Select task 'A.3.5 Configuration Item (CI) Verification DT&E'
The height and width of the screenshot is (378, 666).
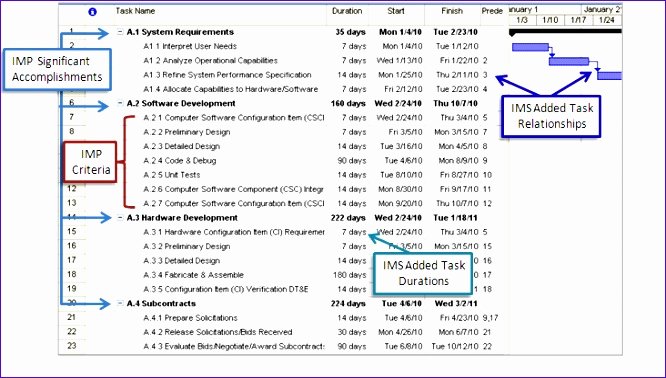(x=226, y=289)
